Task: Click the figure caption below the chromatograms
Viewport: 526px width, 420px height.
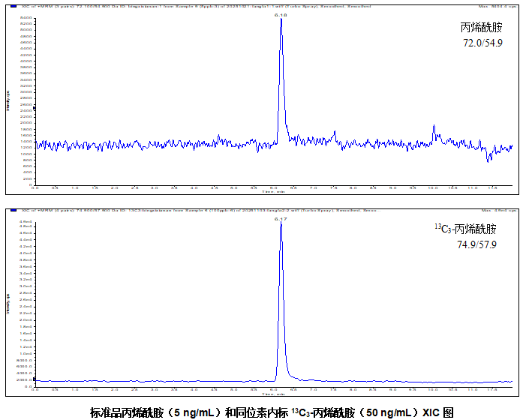Action: point(272,412)
